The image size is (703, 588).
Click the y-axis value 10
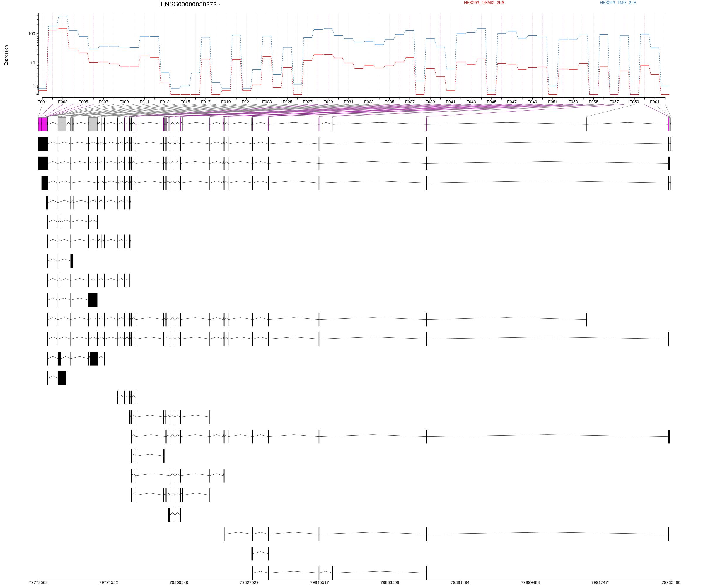tap(33, 63)
